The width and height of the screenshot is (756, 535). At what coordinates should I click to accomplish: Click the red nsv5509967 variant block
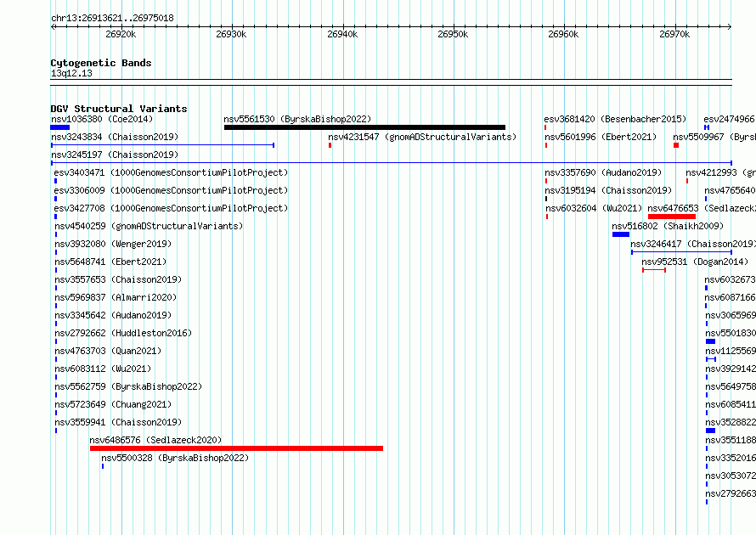tap(676, 145)
